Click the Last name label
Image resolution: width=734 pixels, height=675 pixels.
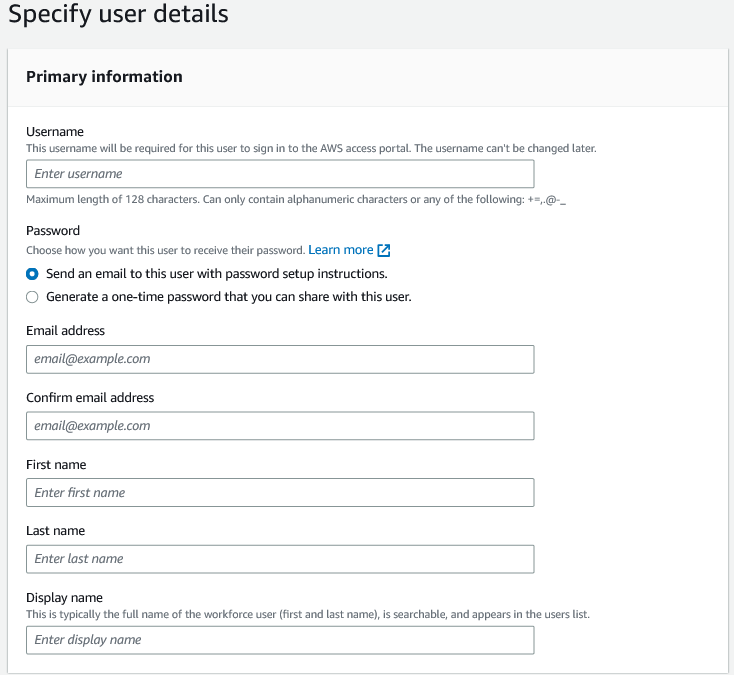pos(56,530)
